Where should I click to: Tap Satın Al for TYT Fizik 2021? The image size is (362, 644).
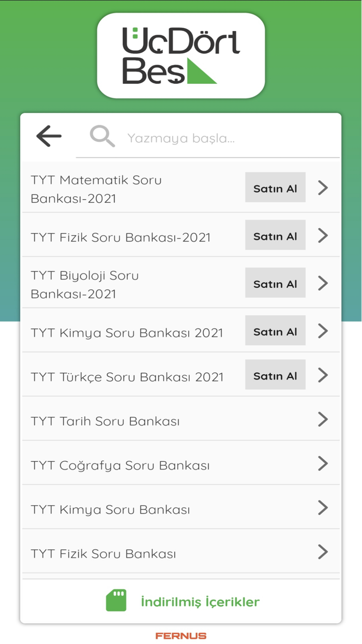275,235
